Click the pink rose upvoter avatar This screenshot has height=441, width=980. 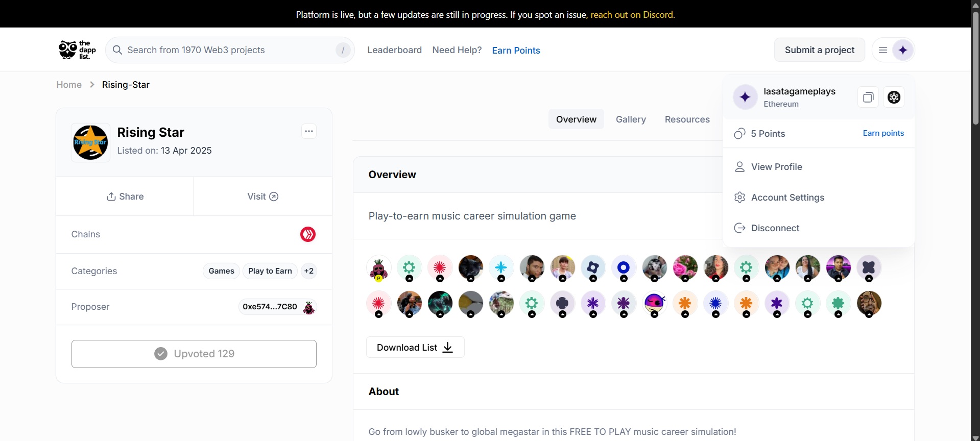(685, 268)
